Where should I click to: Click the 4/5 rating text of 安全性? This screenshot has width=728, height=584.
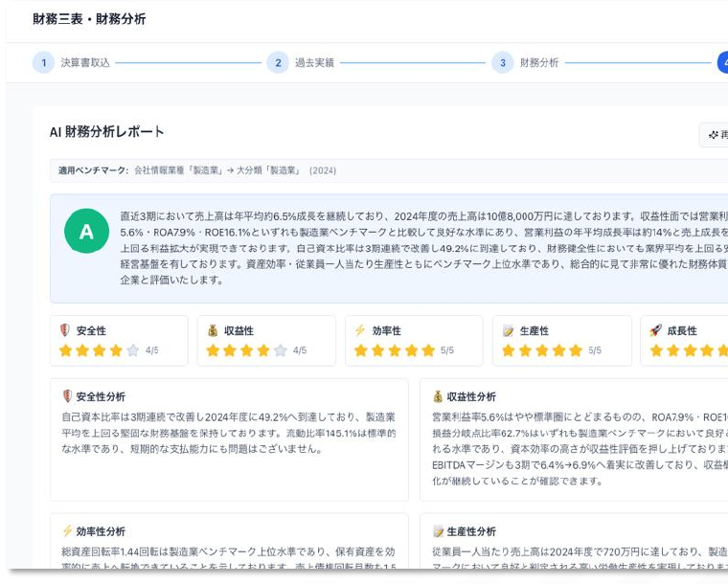151,350
